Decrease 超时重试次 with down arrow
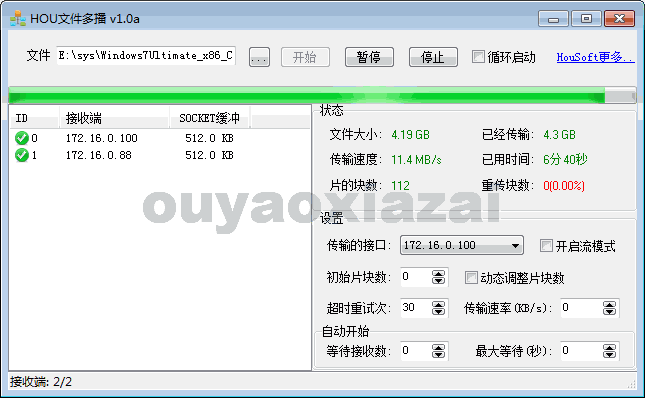Screen dimensions: 645x398 pyautogui.click(x=439, y=312)
